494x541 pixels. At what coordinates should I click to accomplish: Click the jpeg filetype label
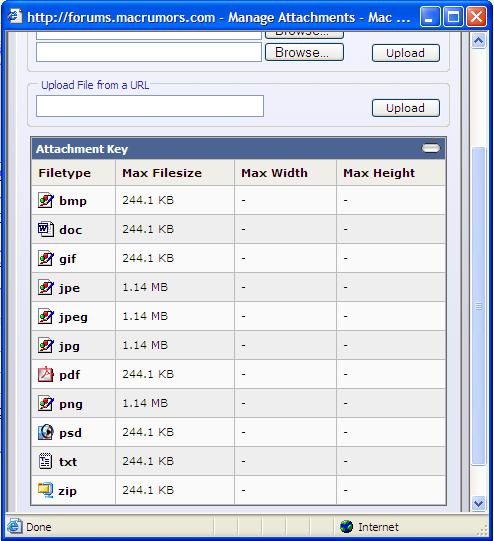click(73, 317)
